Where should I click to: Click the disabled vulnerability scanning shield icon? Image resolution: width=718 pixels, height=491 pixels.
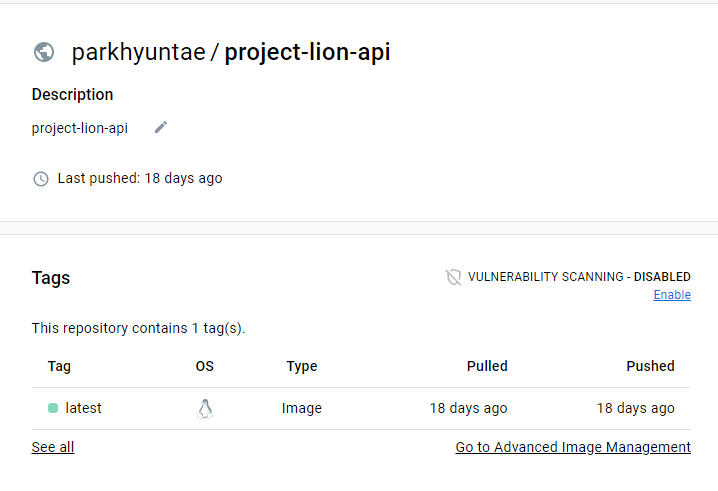453,277
